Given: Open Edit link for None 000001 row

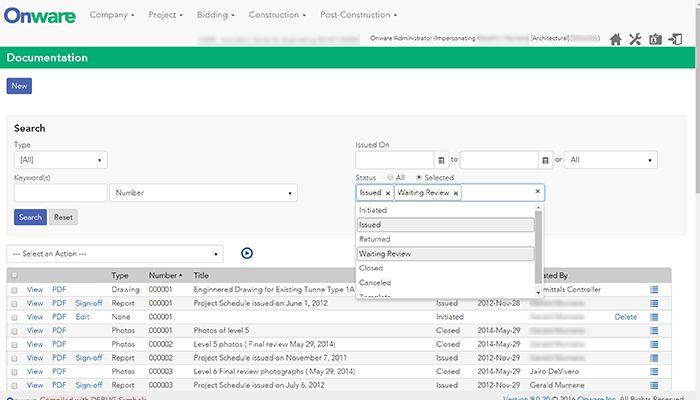Looking at the screenshot, I should (x=83, y=317).
